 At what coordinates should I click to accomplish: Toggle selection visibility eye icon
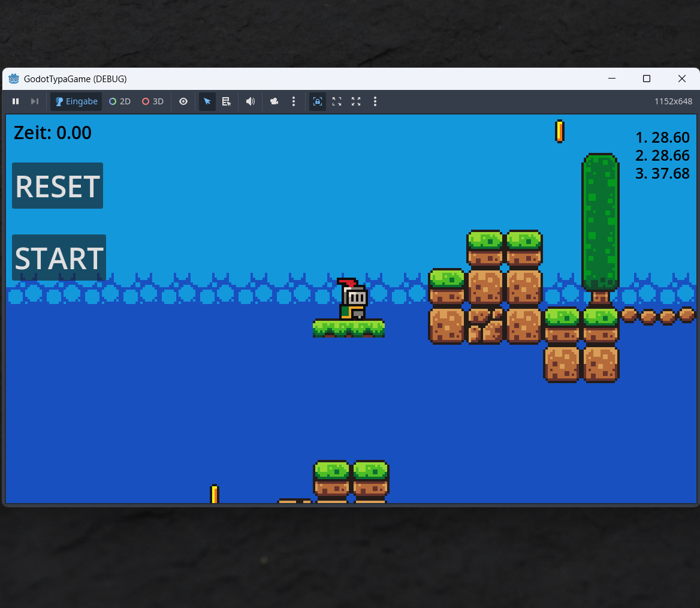[x=183, y=101]
